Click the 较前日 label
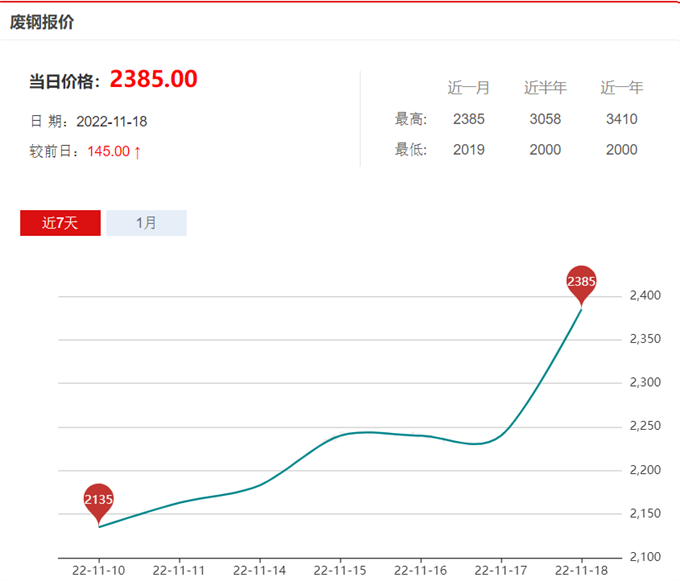The height and width of the screenshot is (581, 680). pyautogui.click(x=54, y=151)
